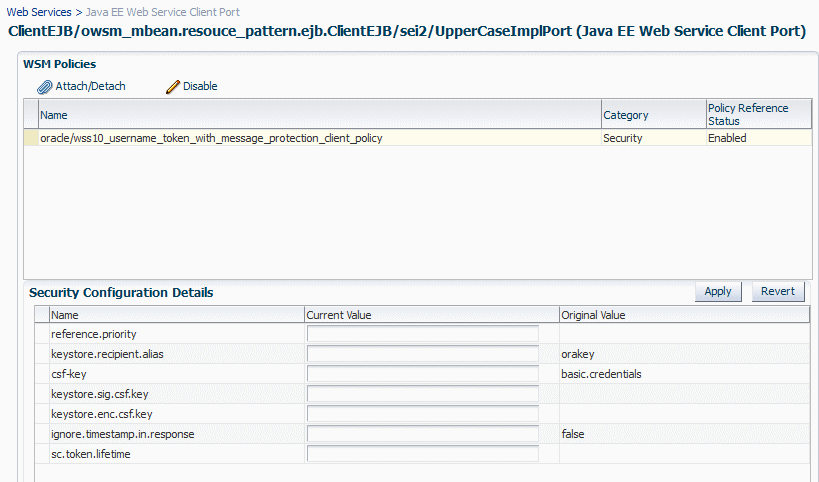Viewport: 819px width, 482px height.
Task: Click the basic.credentials original value
Action: pos(601,374)
